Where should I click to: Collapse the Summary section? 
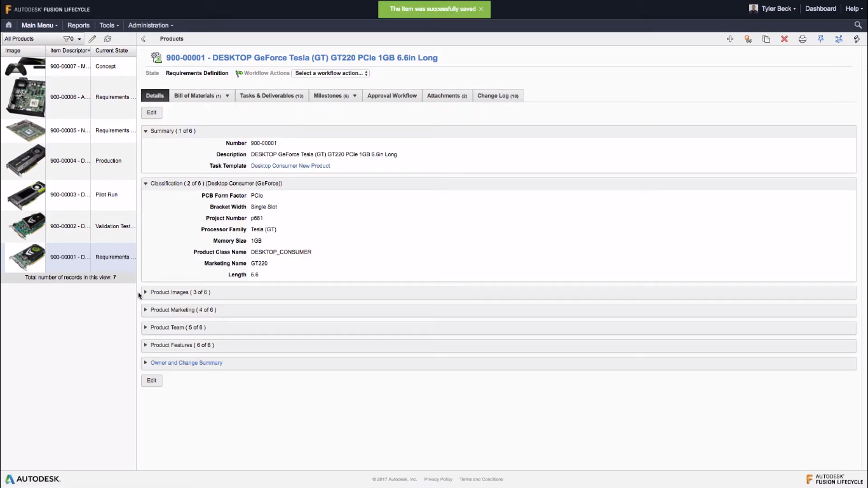(x=146, y=131)
